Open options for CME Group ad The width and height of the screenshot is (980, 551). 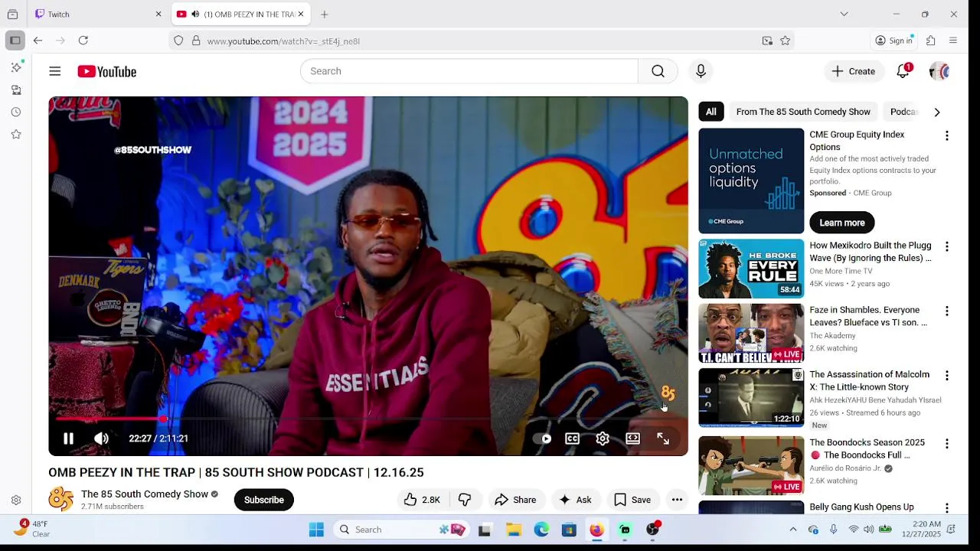(947, 135)
